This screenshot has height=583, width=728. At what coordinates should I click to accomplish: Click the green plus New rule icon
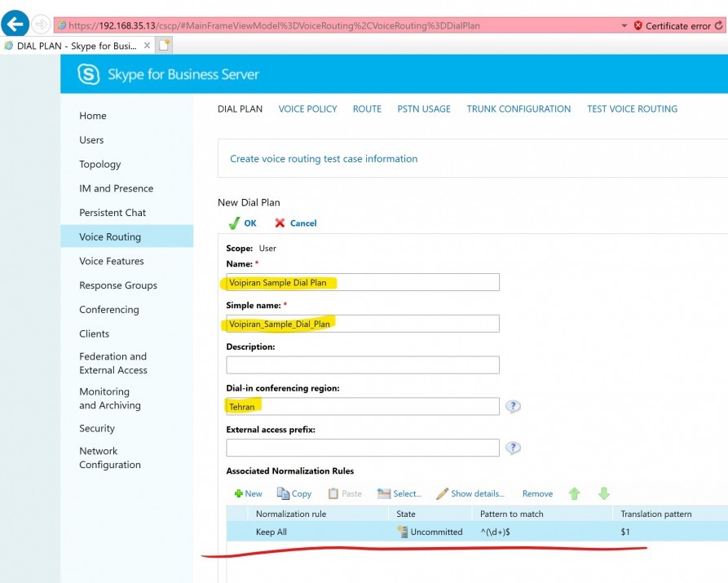(x=238, y=493)
